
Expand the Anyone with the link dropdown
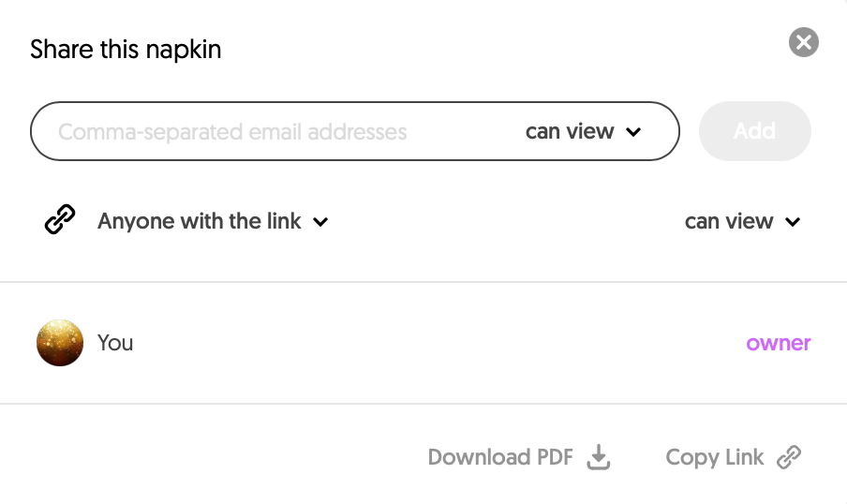(x=213, y=221)
